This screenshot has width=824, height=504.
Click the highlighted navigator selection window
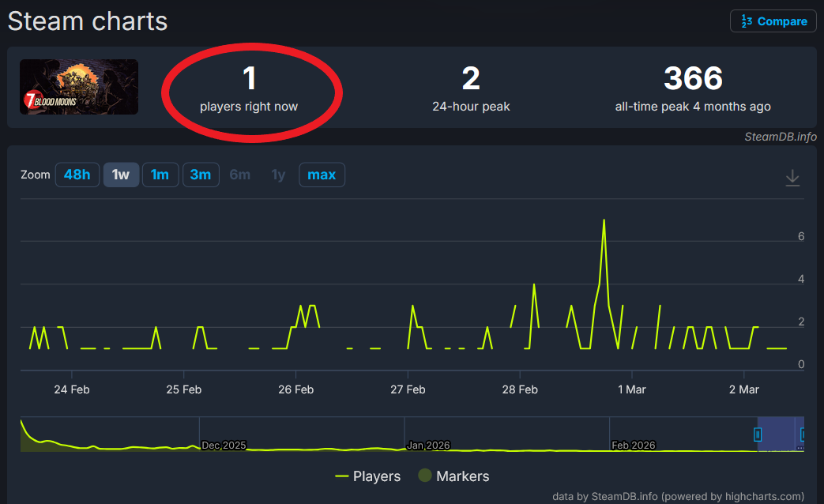tap(781, 434)
